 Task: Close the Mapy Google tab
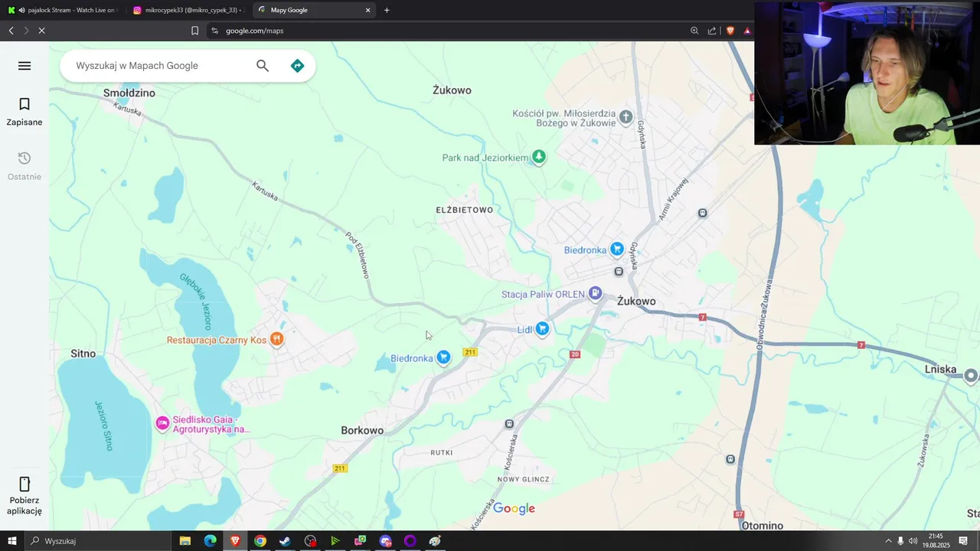point(367,10)
